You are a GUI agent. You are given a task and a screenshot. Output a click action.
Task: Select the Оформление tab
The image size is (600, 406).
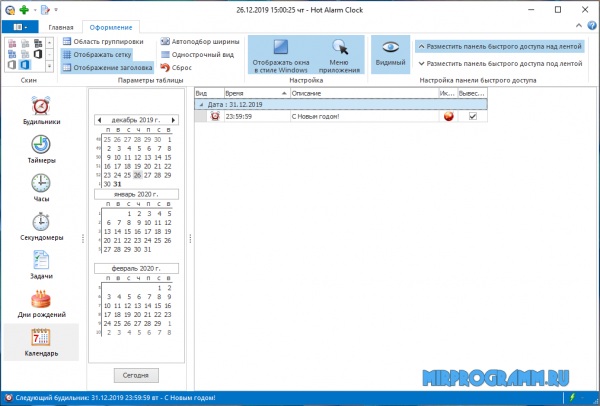click(111, 27)
